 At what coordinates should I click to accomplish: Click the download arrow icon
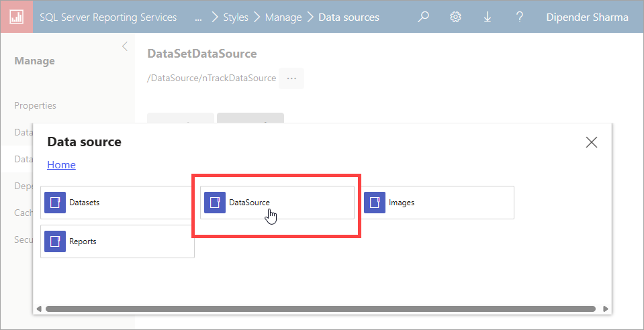487,17
